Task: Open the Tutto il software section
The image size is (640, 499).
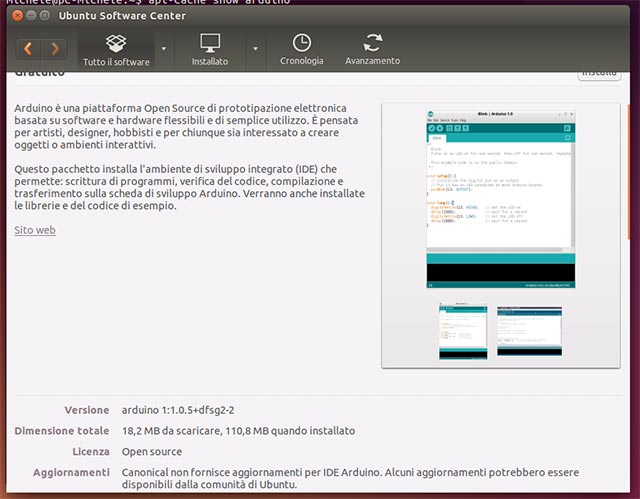Action: 116,50
